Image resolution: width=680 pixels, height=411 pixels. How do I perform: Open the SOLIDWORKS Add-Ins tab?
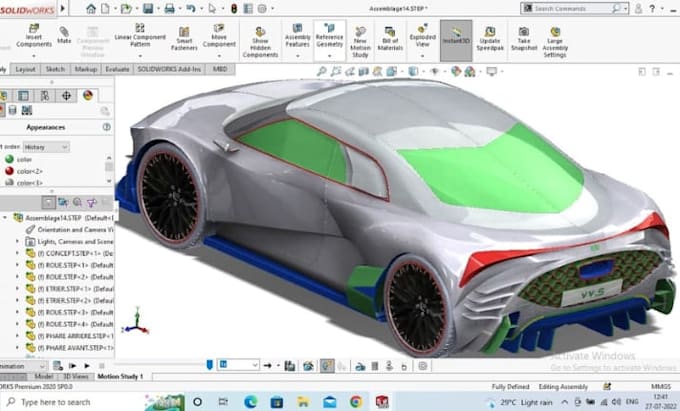click(x=169, y=69)
